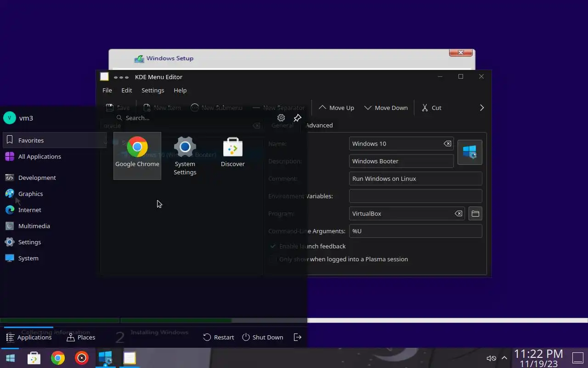The width and height of the screenshot is (588, 368).
Task: Close the Windows Setup window
Action: click(x=461, y=53)
